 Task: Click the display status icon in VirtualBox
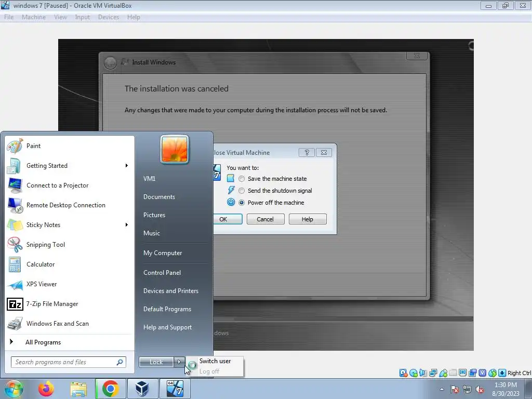462,373
